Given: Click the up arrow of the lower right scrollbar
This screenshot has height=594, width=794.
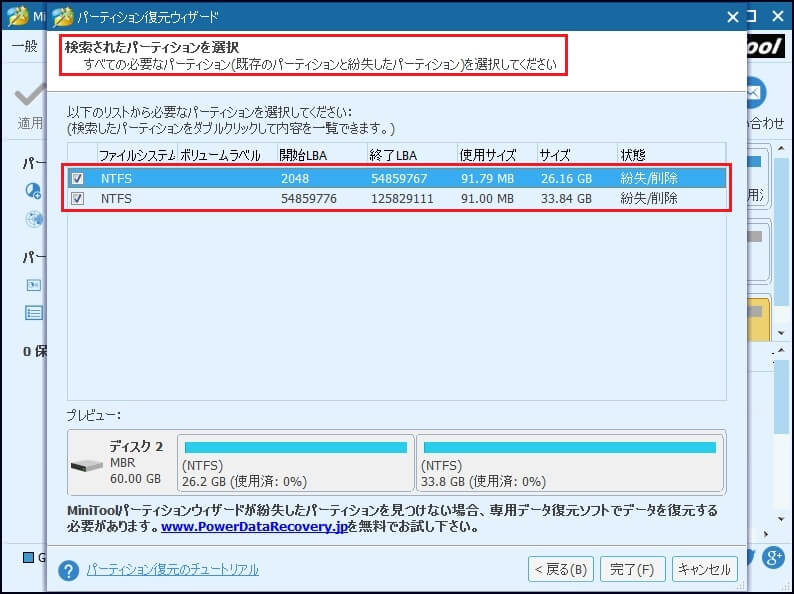Looking at the screenshot, I should point(781,350).
